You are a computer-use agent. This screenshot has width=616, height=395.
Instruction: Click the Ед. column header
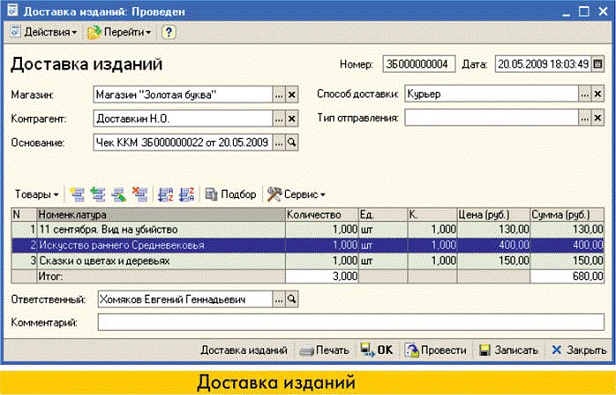click(383, 215)
